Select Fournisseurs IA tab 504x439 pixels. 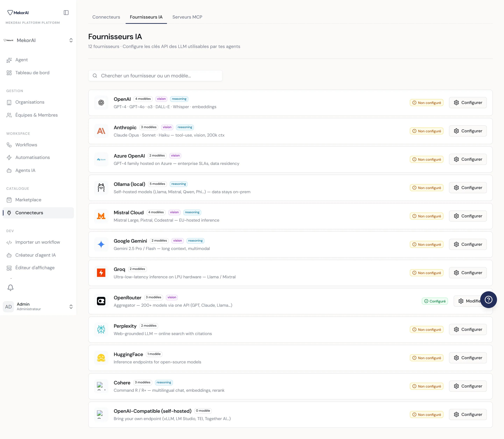[146, 17]
